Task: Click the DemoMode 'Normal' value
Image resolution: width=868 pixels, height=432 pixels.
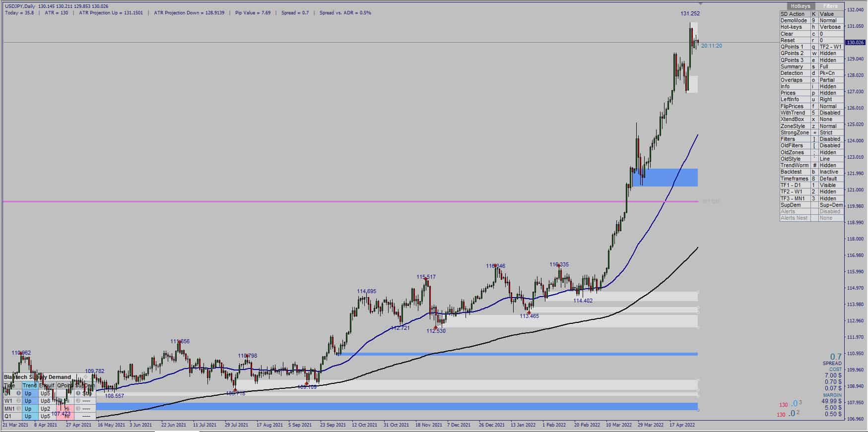Action: point(831,21)
